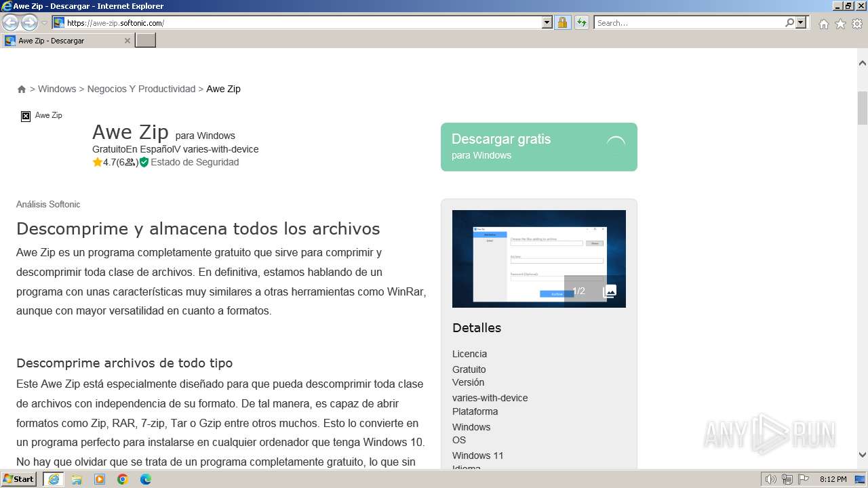Click the home breadcrumb icon
The height and width of the screenshot is (488, 868).
22,89
